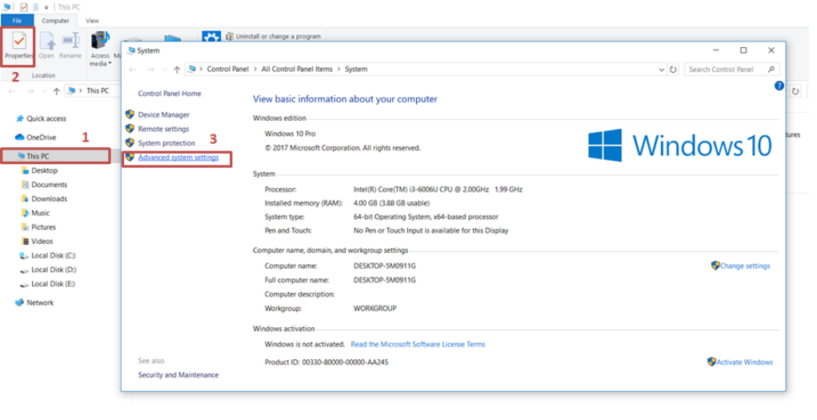
Task: Select Network in the navigation pane
Action: tap(40, 302)
